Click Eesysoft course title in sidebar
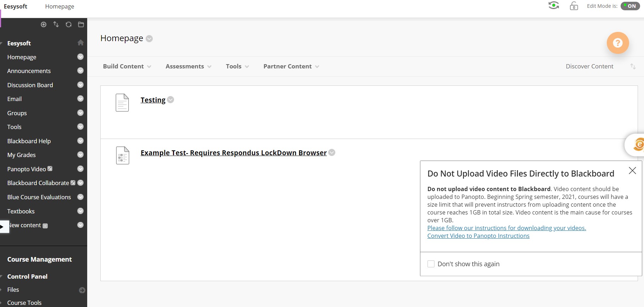The width and height of the screenshot is (644, 307). 19,43
